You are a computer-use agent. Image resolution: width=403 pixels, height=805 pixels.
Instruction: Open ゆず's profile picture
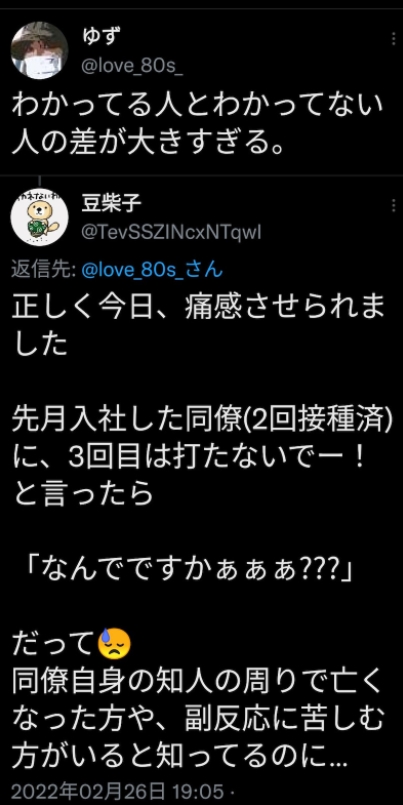click(x=39, y=50)
